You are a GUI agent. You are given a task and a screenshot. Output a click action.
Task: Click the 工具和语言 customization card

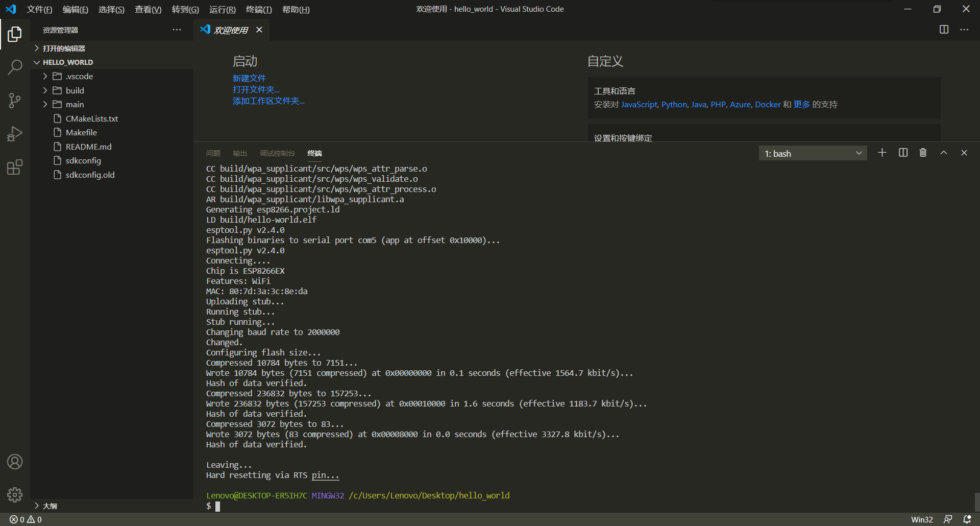[x=764, y=98]
